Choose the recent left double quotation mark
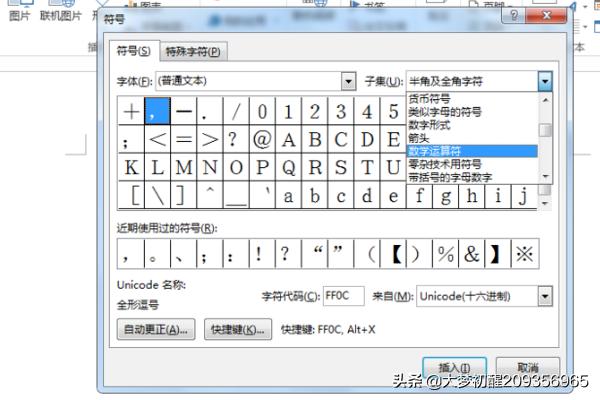The width and height of the screenshot is (600, 400). pos(315,254)
